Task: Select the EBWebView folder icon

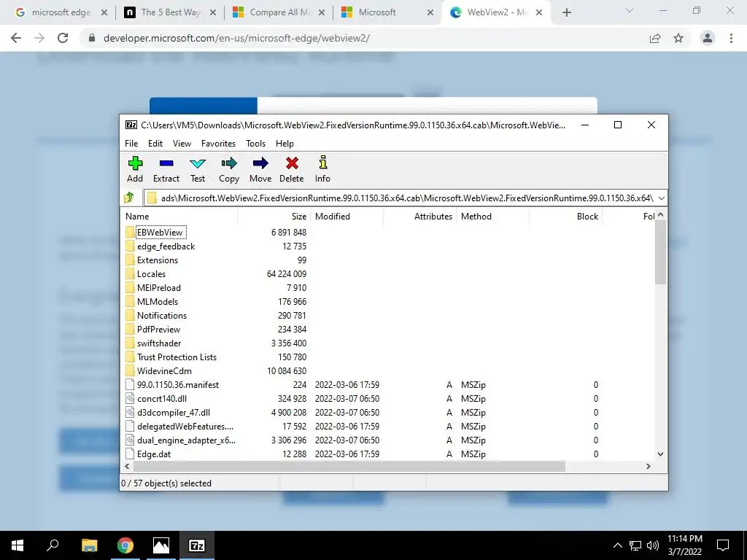Action: click(x=130, y=232)
